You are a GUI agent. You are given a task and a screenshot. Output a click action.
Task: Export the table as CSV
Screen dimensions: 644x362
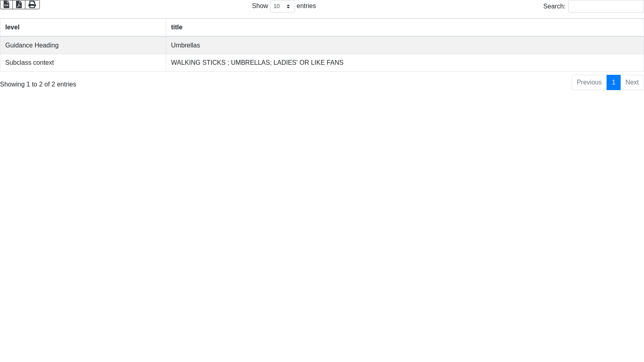(6, 4)
